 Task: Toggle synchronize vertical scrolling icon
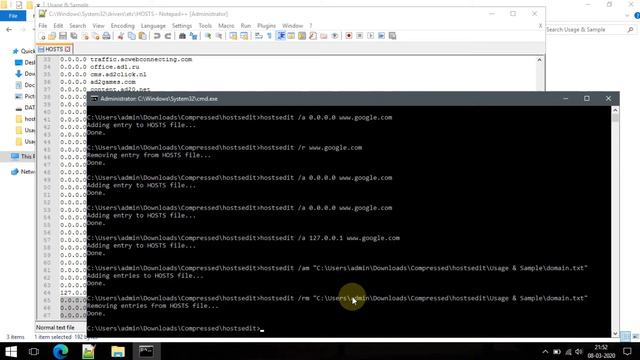233,36
